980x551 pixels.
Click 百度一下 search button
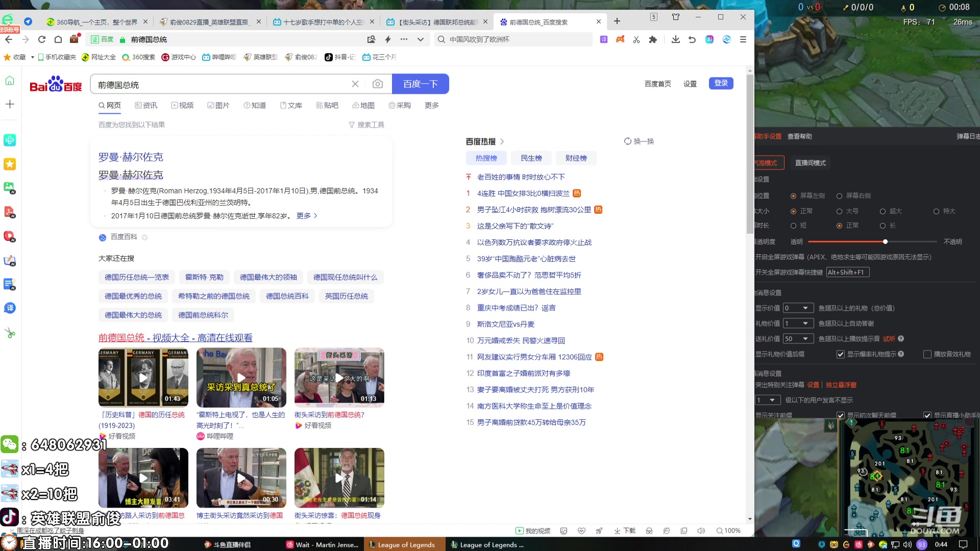click(421, 84)
